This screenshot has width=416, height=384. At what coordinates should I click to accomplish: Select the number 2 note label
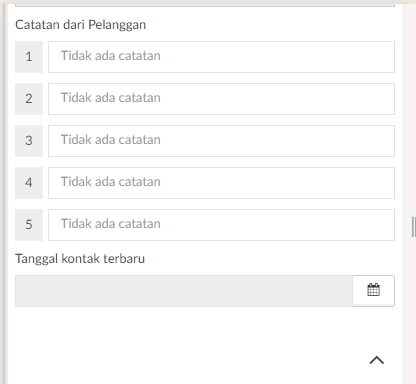[29, 99]
